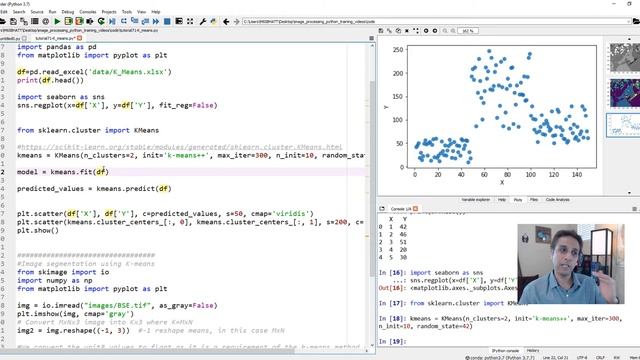
Task: Click the Save file icon in toolbar
Action: pos(13,21)
